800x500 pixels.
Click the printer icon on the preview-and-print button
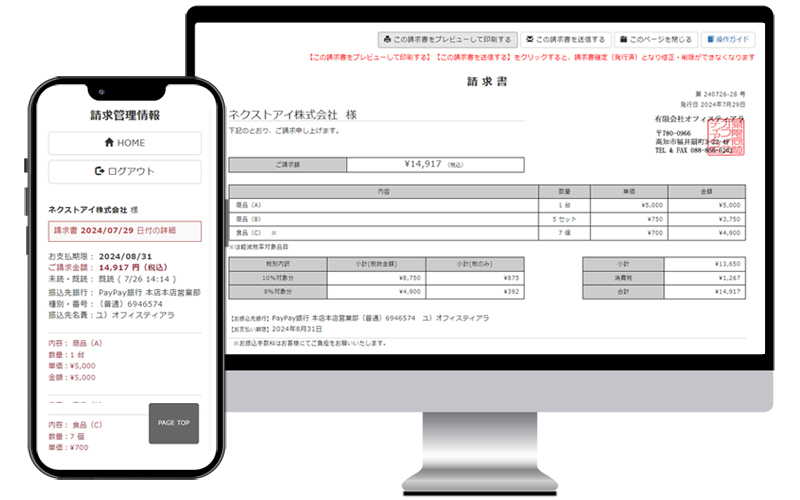pos(387,40)
